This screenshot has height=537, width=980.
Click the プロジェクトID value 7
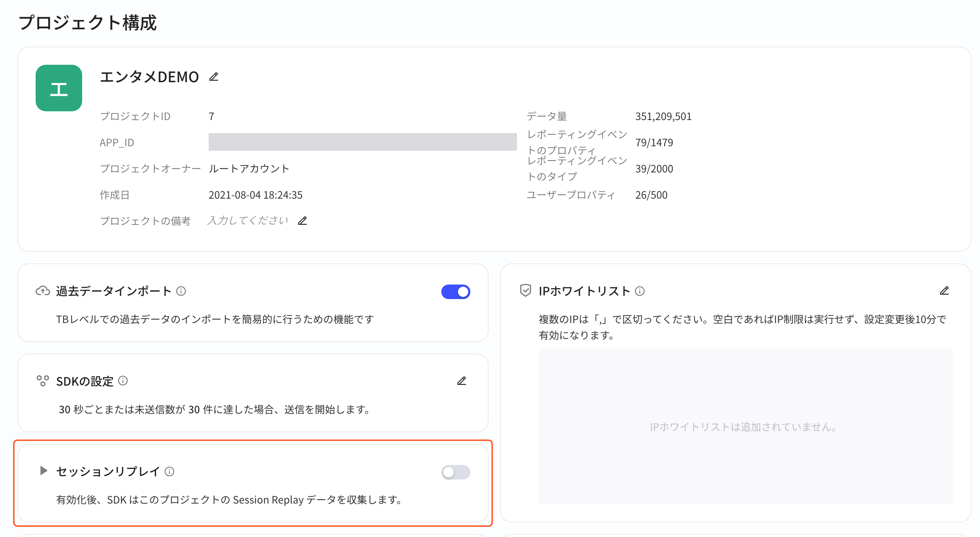[212, 116]
